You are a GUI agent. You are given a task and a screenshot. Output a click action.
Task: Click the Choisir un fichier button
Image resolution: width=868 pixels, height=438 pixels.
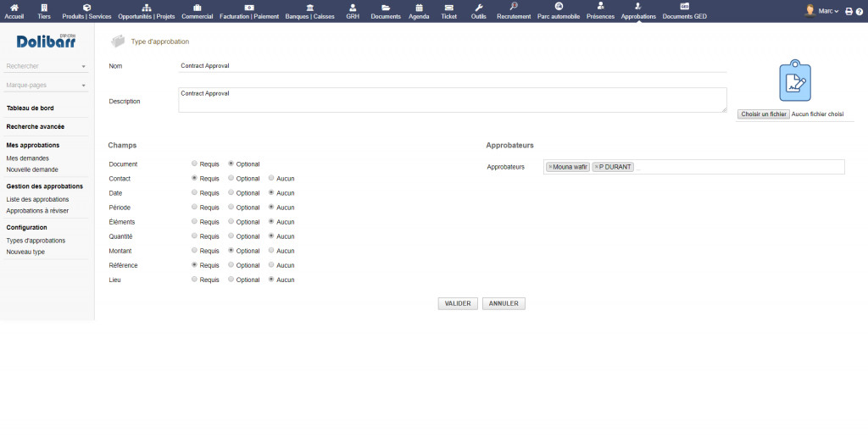pyautogui.click(x=763, y=114)
